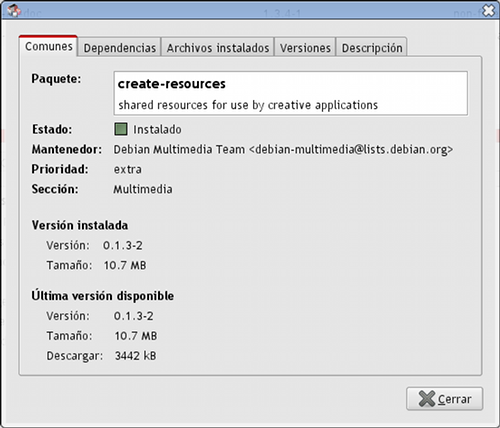Click latest available version 0.1.3-2 value
Viewport: 500px width, 428px height.
pos(134,316)
